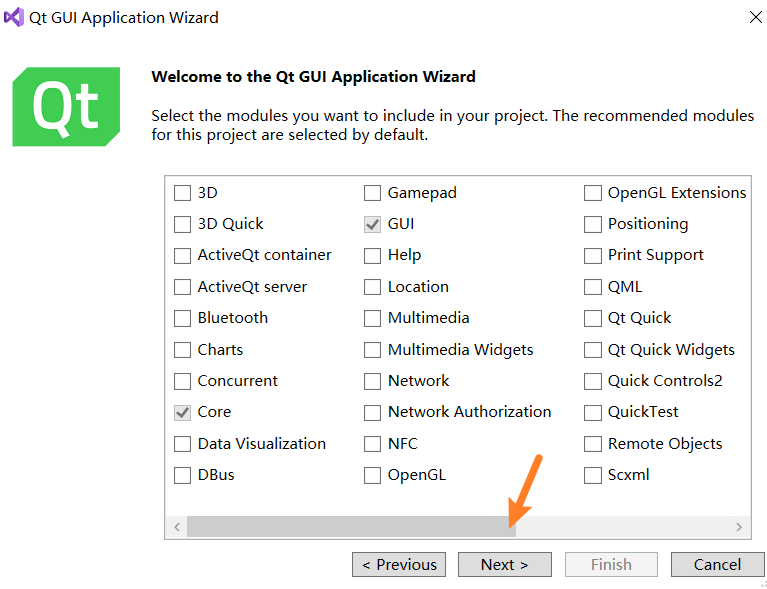Screen dimensions: 767x589
Task: Check the Print Support module
Action: (x=592, y=256)
